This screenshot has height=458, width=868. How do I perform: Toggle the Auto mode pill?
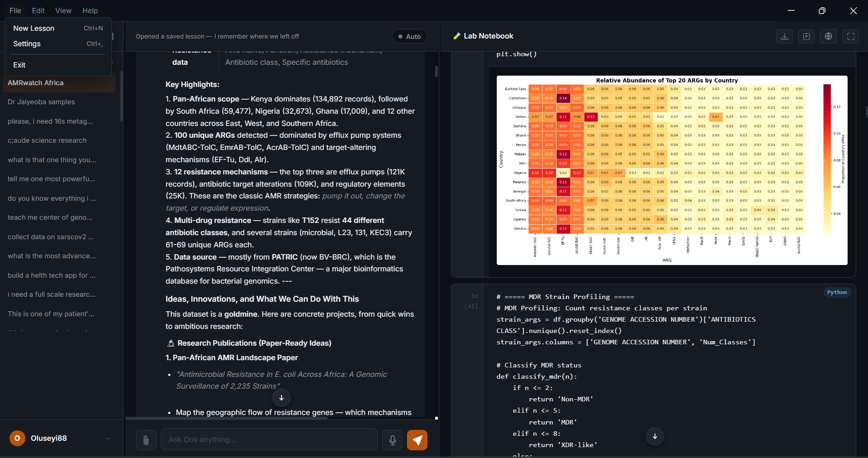410,37
